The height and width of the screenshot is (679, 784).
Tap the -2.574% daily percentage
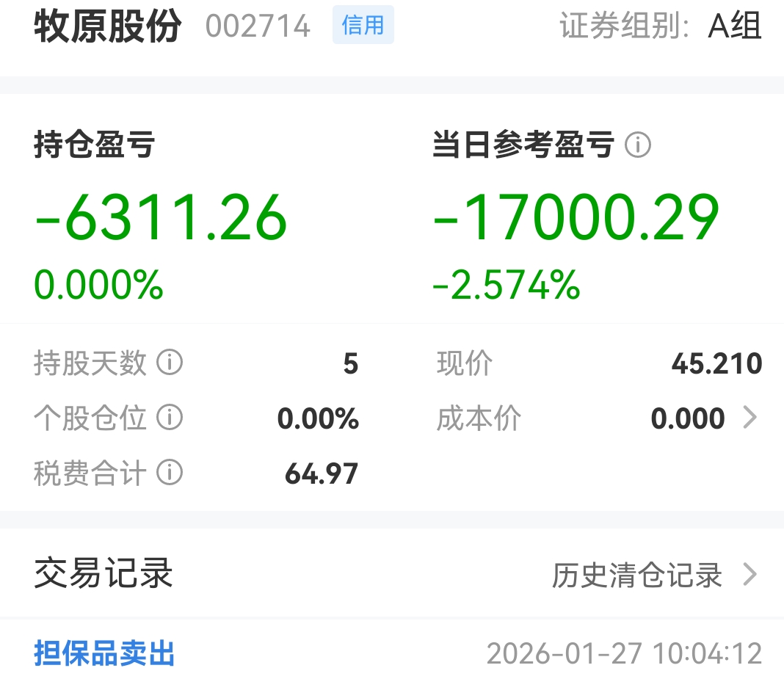click(x=507, y=285)
